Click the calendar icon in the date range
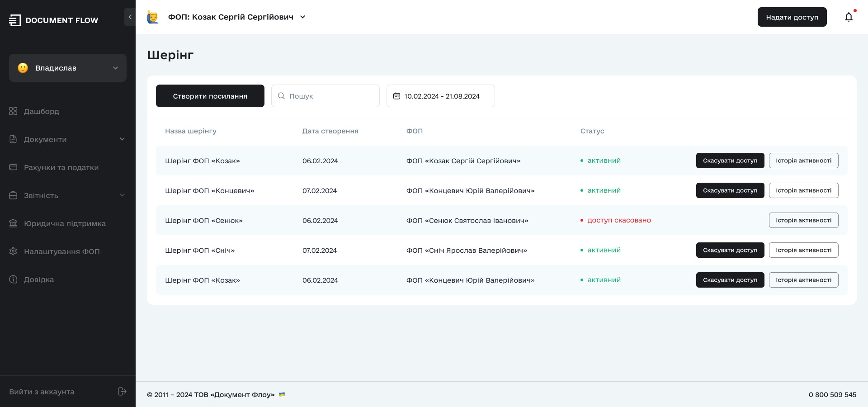Viewport: 868px width, 407px height. pos(396,96)
